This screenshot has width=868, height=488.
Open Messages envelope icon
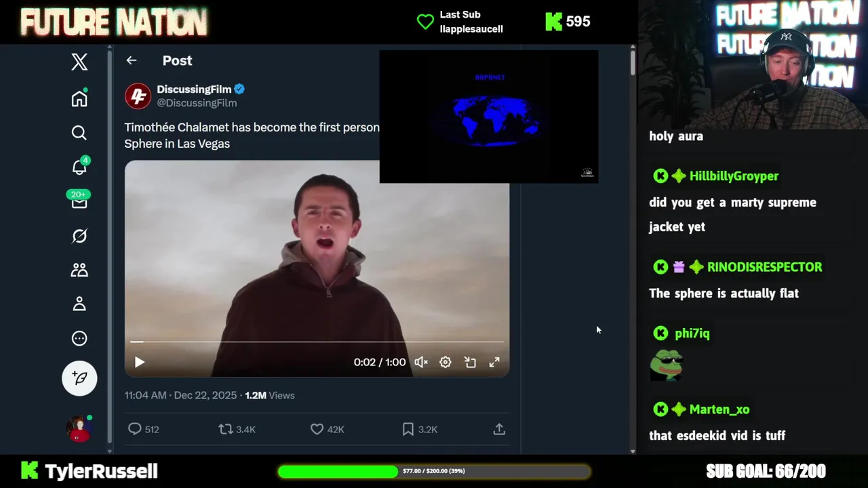pos(79,201)
